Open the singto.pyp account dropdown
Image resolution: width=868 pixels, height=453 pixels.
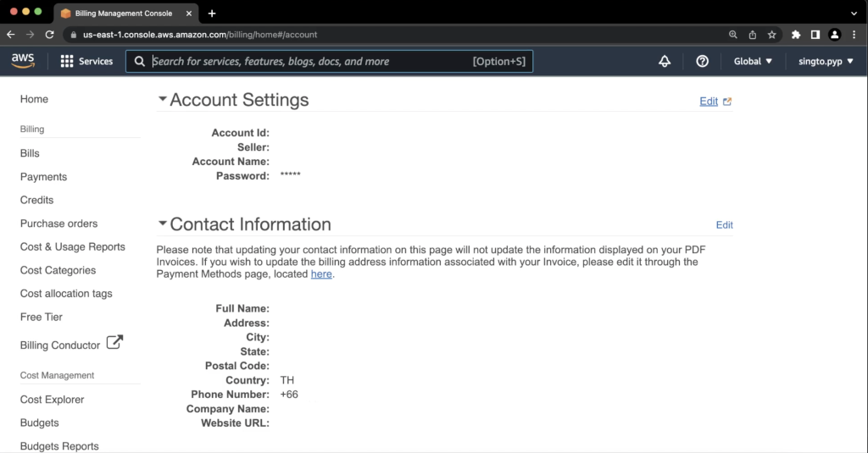[826, 62]
